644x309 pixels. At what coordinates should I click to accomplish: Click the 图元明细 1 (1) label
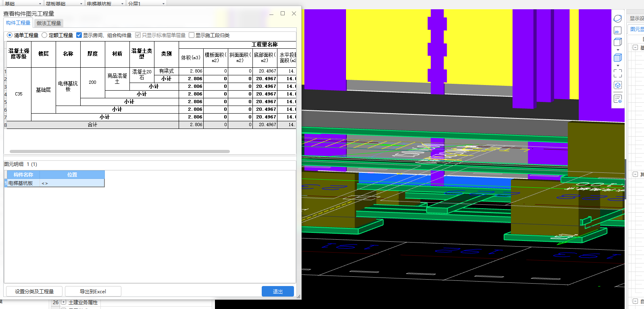21,164
